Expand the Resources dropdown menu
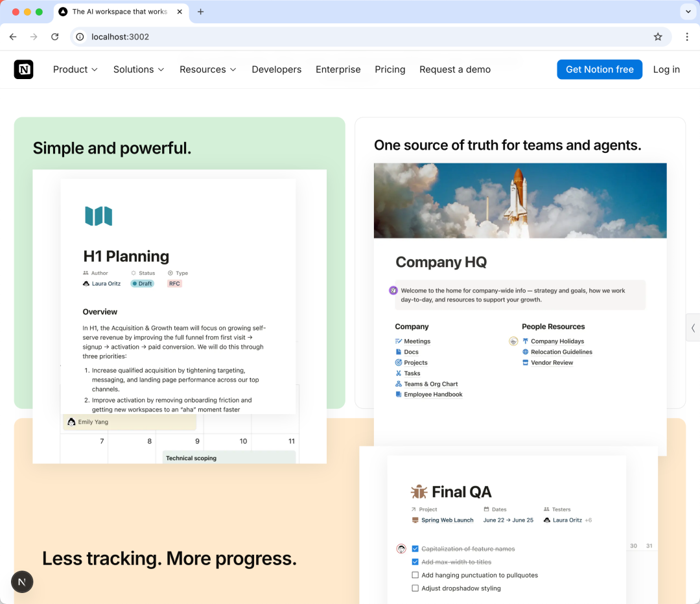This screenshot has width=700, height=604. tap(207, 69)
